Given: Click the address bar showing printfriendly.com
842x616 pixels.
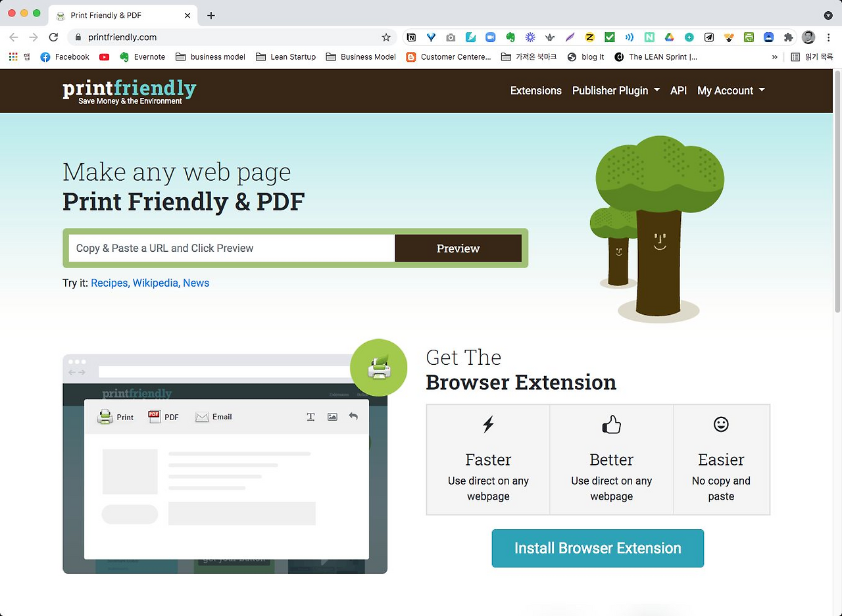Looking at the screenshot, I should [x=232, y=37].
